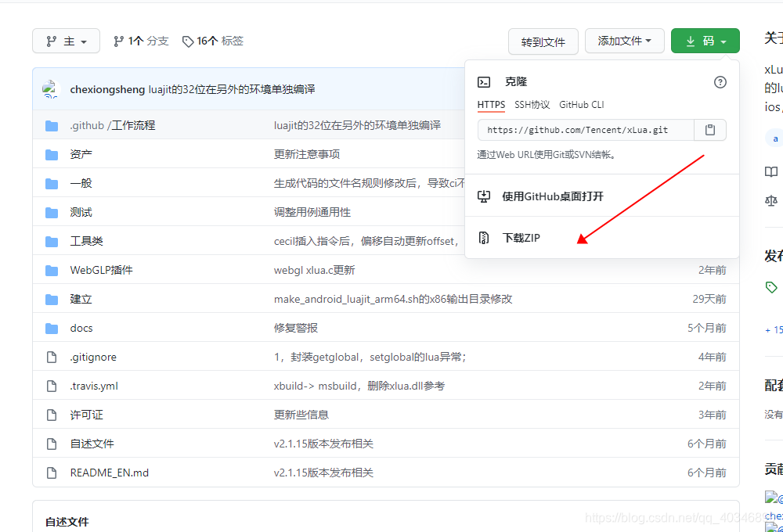The height and width of the screenshot is (532, 783).
Task: Click the tag icon beside 16个
Action: (x=188, y=41)
